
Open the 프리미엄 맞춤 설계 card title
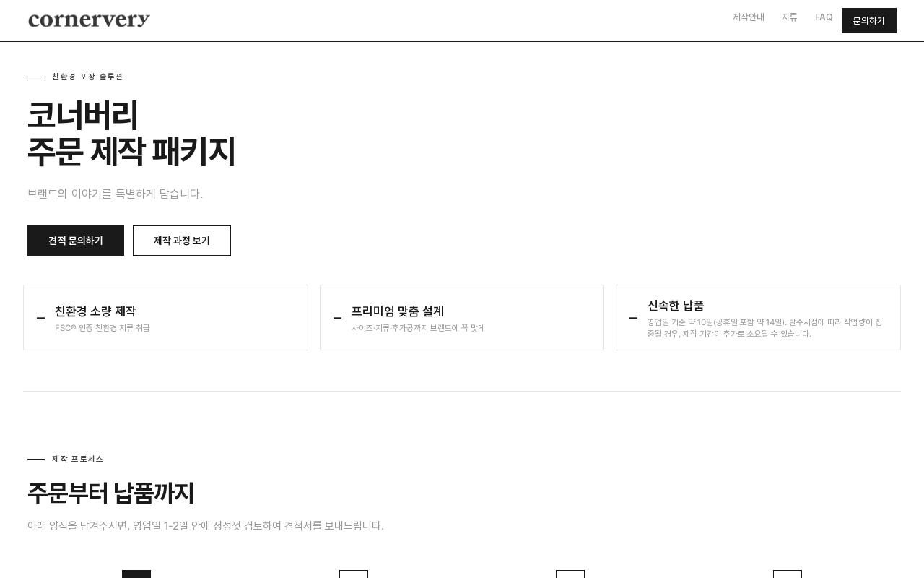[x=398, y=311]
